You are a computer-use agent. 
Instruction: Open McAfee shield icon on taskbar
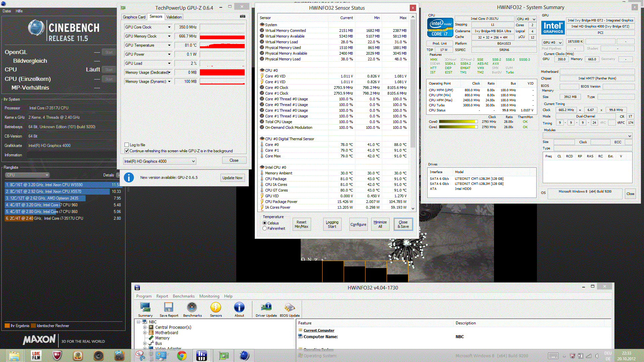click(x=57, y=356)
